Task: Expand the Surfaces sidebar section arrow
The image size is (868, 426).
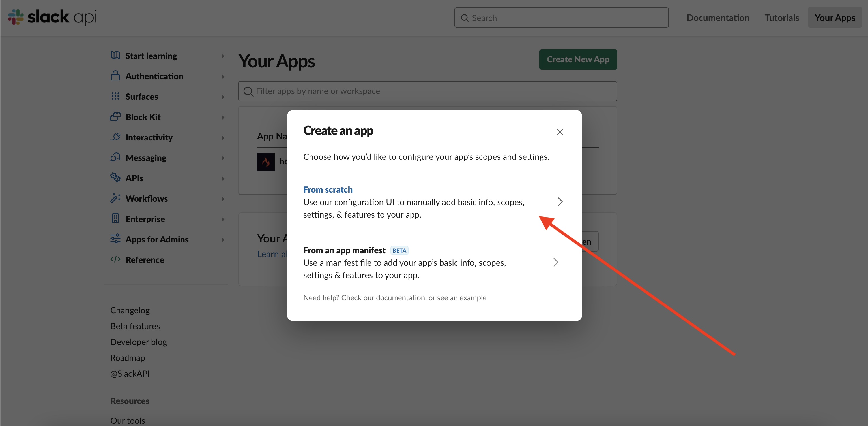Action: pos(223,97)
